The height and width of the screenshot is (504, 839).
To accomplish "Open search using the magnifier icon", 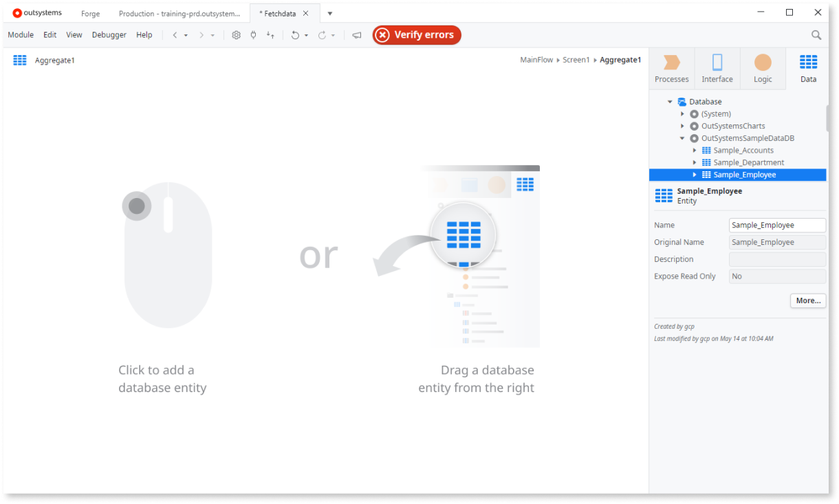I will tap(816, 34).
